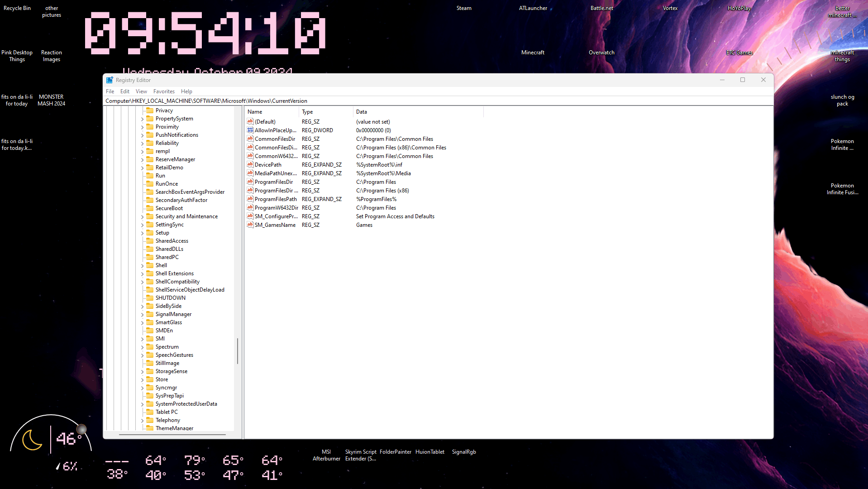
Task: Select the RunOnce key folder icon
Action: coord(150,184)
